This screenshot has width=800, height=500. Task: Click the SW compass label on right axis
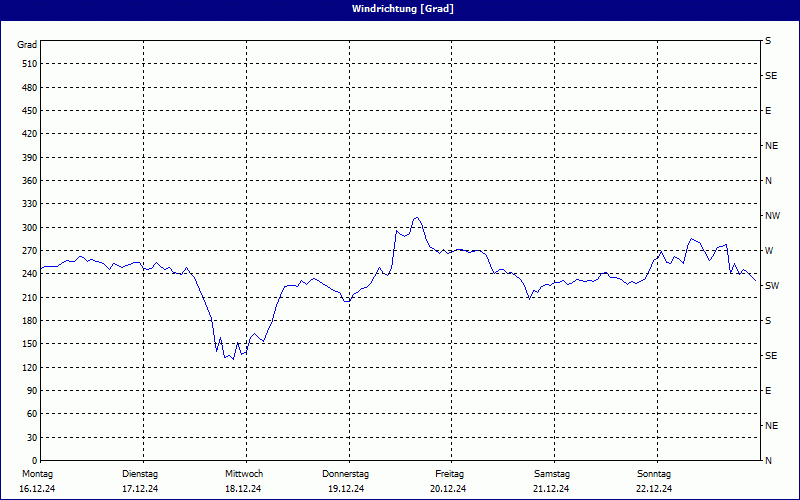[772, 286]
